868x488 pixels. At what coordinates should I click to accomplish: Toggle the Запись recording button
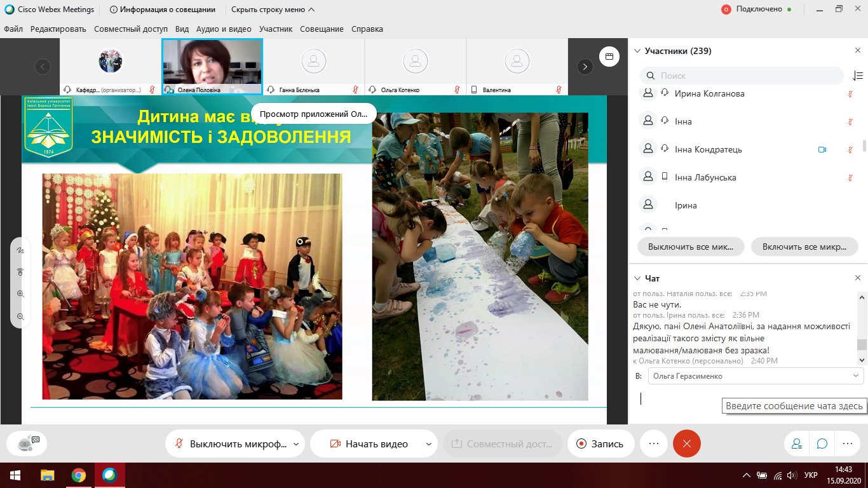600,444
